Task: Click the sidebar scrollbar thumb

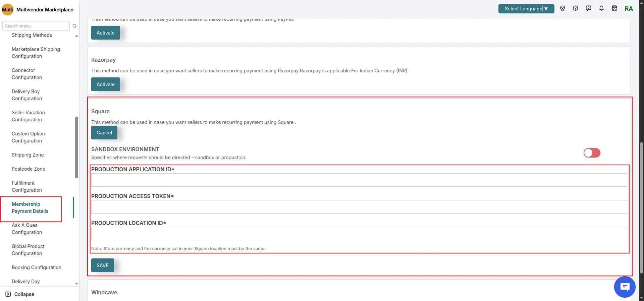Action: pos(76,147)
